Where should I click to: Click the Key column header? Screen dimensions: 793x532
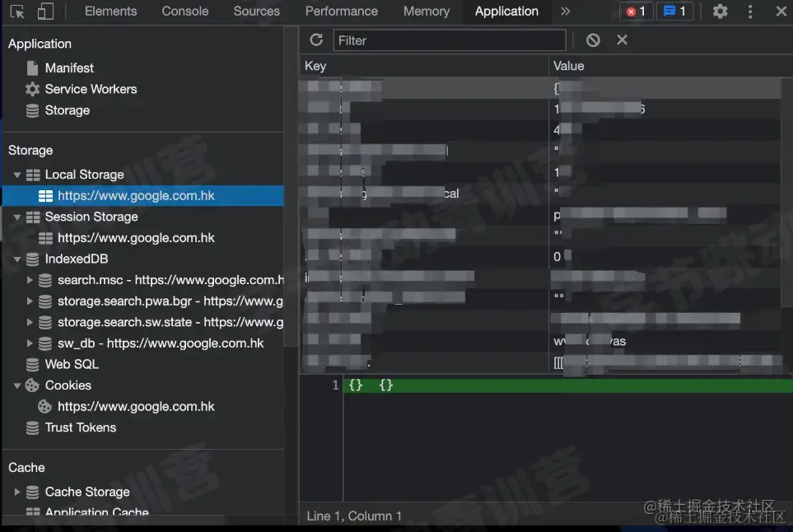(x=424, y=66)
